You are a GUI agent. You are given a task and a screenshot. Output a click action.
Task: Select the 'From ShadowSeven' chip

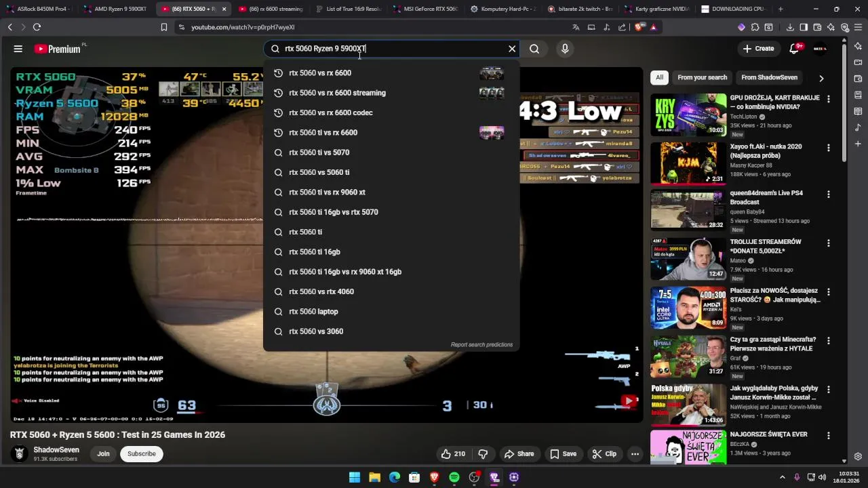[x=769, y=77]
